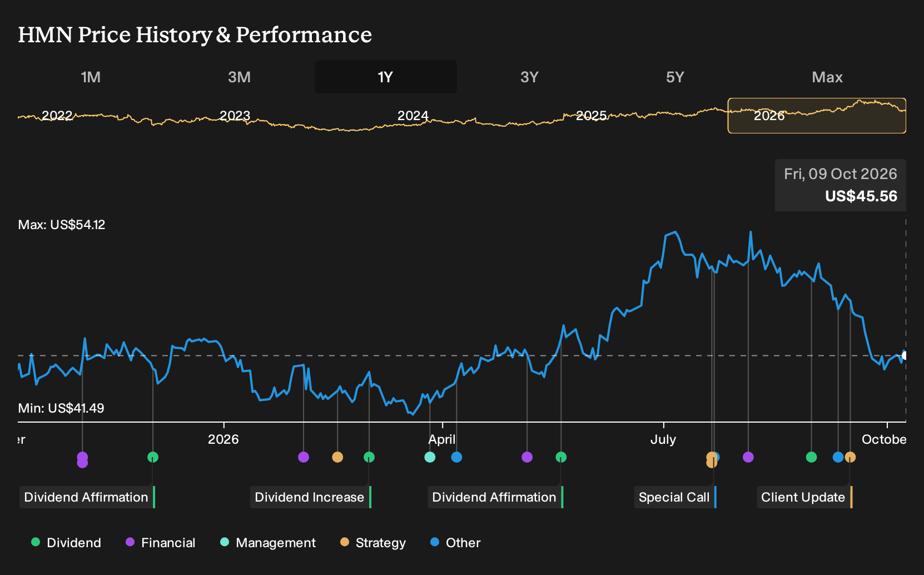Click the green marker above Dividend Increase label

tap(369, 457)
